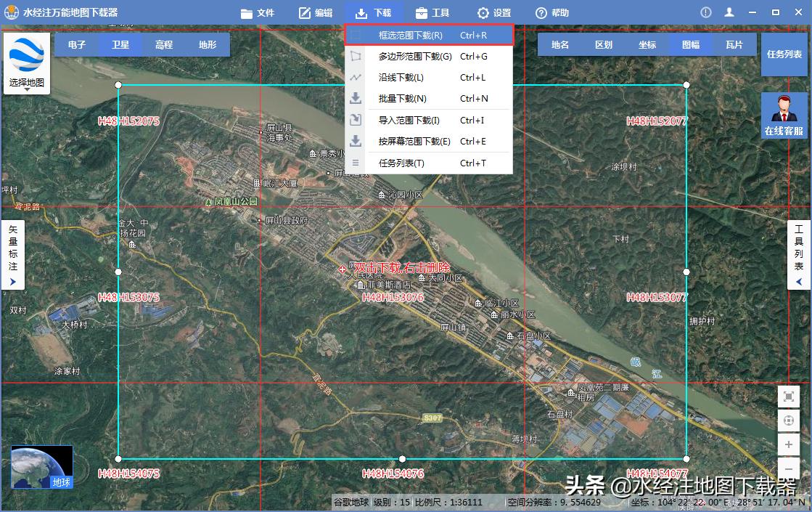Click the 导入范围下载 import icon in menu
The image size is (812, 512).
355,120
